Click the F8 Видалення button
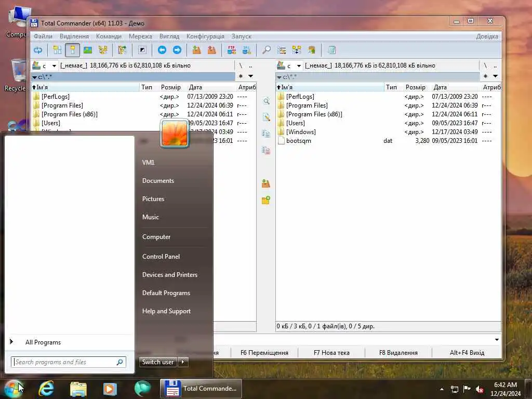Image resolution: width=532 pixels, height=399 pixels. (x=398, y=353)
